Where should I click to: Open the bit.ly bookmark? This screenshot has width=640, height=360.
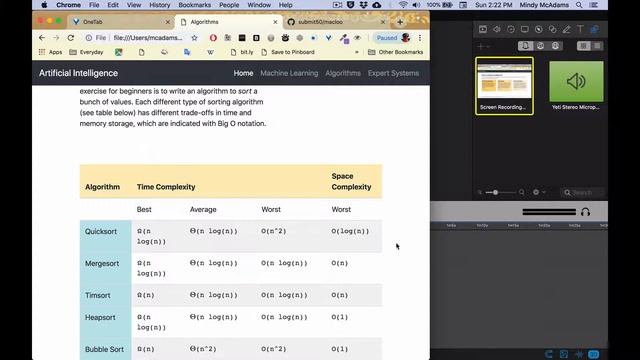tap(242, 52)
